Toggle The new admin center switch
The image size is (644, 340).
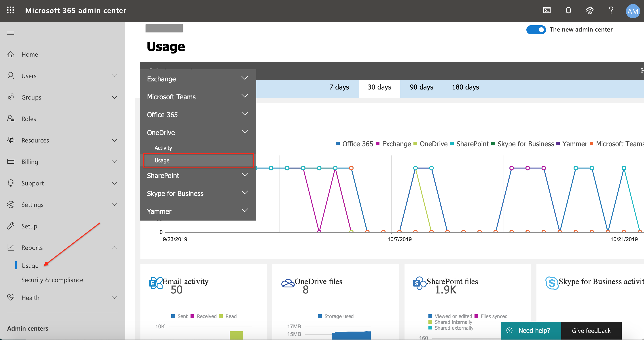(x=536, y=30)
